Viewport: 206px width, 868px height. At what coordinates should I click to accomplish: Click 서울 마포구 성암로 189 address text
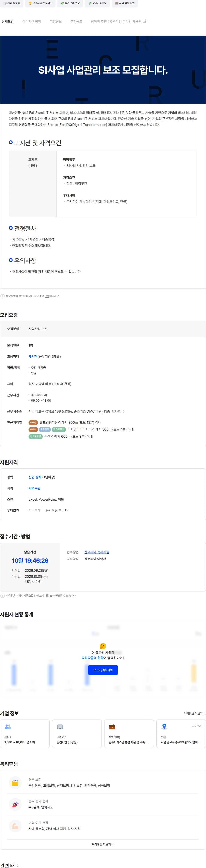[x=69, y=412]
